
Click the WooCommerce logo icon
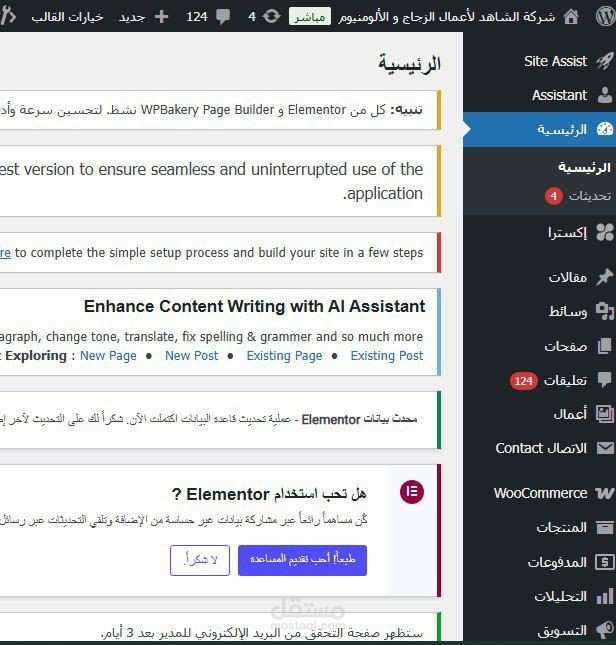tap(605, 493)
